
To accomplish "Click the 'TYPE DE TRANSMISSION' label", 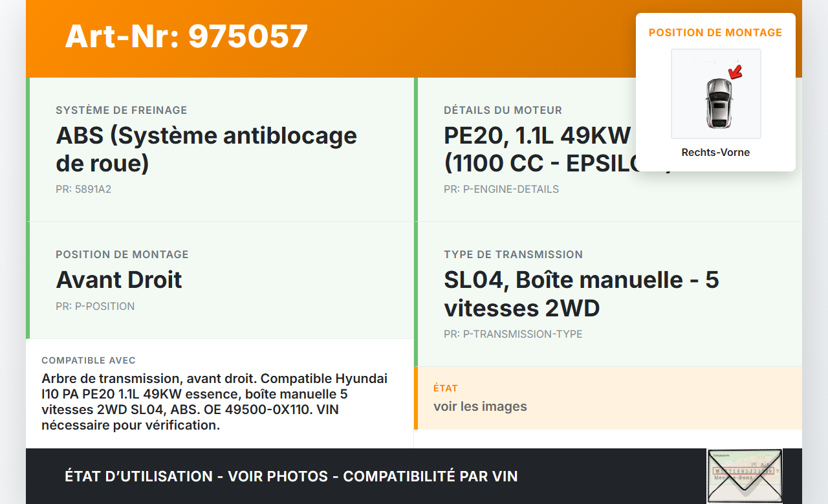I will click(513, 254).
